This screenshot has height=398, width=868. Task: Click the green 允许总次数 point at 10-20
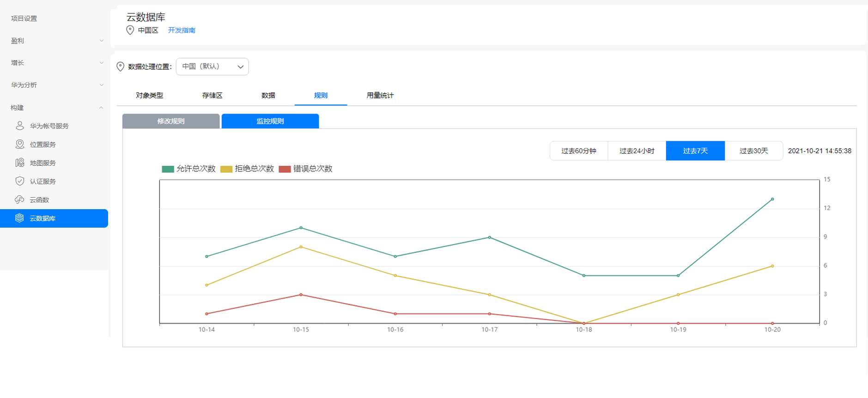point(772,199)
